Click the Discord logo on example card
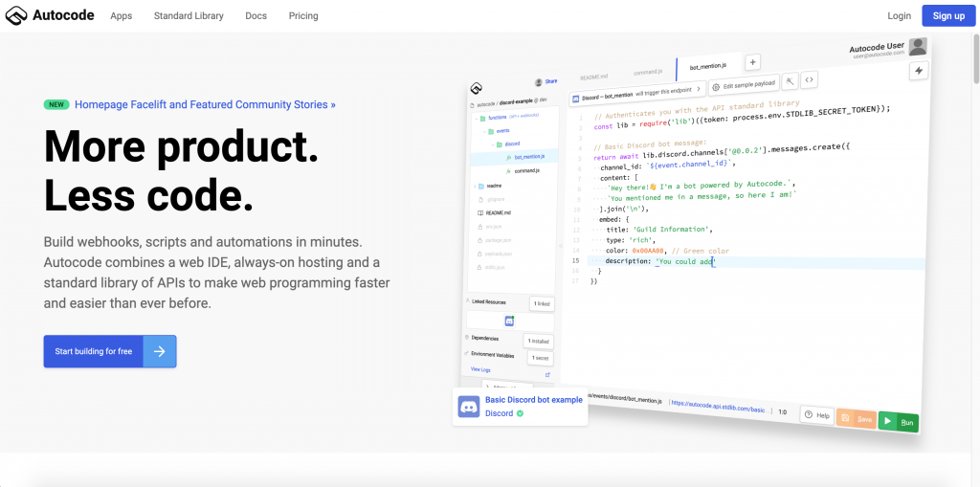This screenshot has height=487, width=980. pyautogui.click(x=469, y=407)
